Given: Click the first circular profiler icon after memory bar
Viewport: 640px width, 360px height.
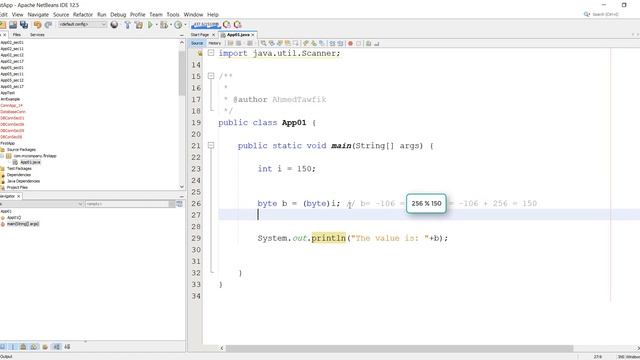Looking at the screenshot, I should click(227, 25).
